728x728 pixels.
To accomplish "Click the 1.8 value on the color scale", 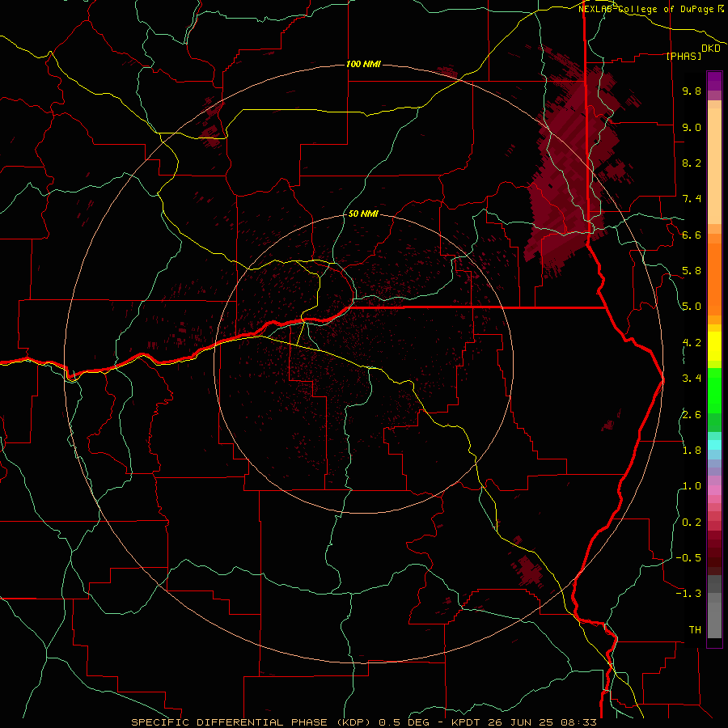I will [692, 451].
